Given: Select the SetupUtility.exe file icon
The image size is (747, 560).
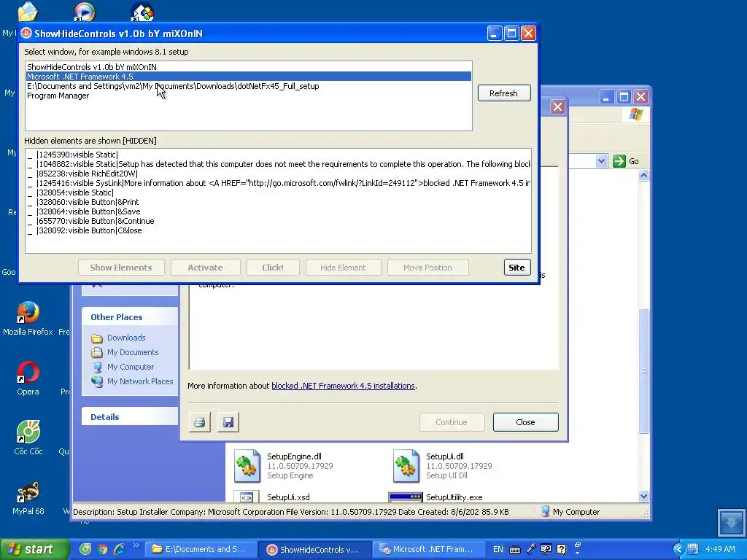Looking at the screenshot, I should click(x=406, y=497).
